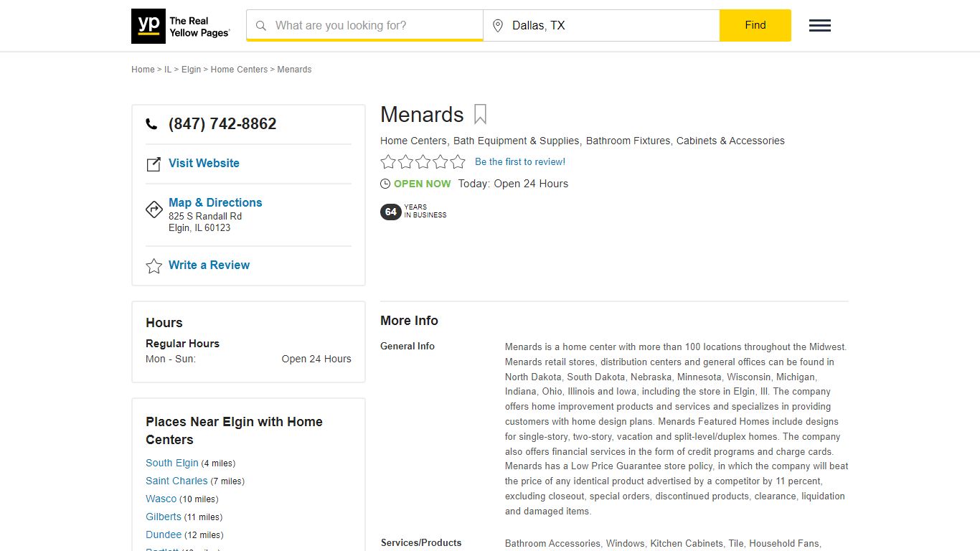Open the Home Centers category link
The image size is (980, 551).
[413, 141]
